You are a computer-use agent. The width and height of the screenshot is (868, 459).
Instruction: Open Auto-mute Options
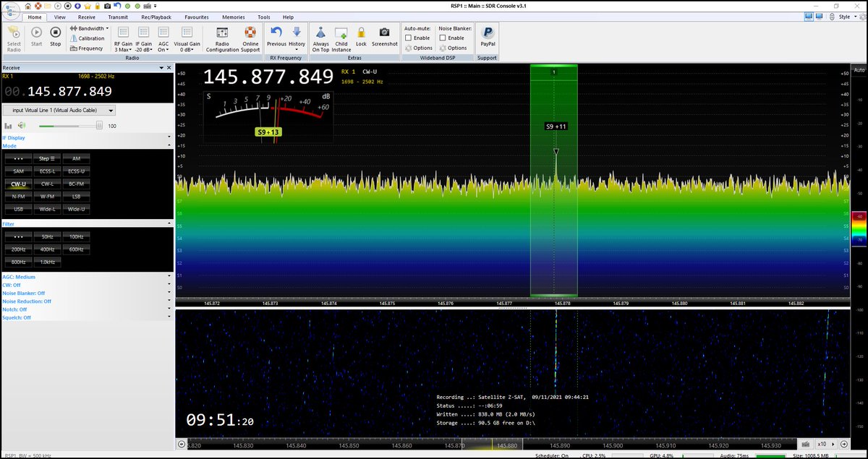point(418,48)
